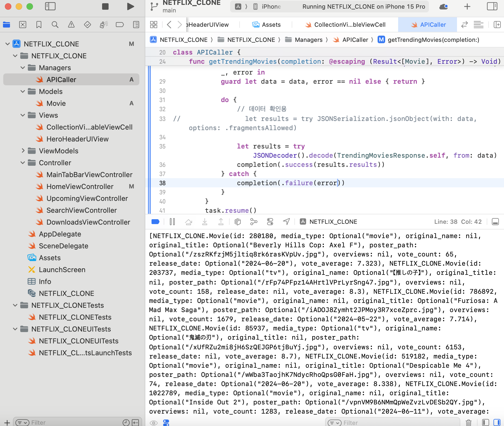
Task: Open the adjust editor options menu
Action: (x=479, y=25)
